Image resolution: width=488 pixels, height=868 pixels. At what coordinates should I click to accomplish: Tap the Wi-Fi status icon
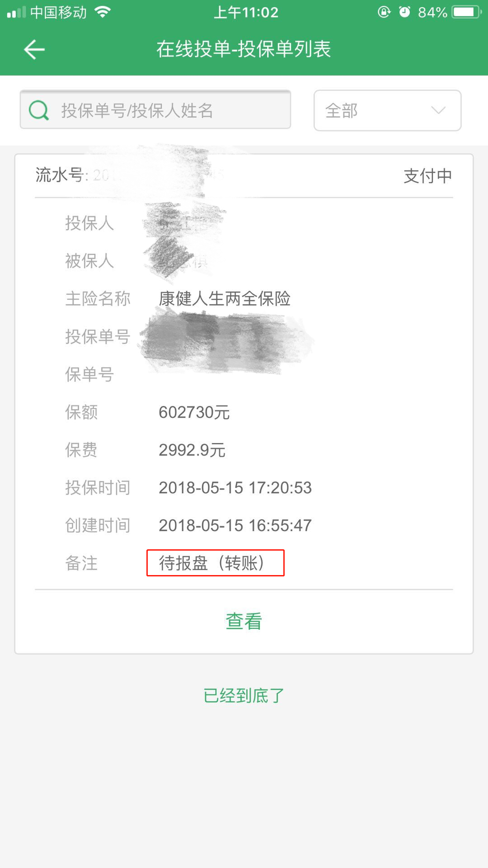[103, 12]
